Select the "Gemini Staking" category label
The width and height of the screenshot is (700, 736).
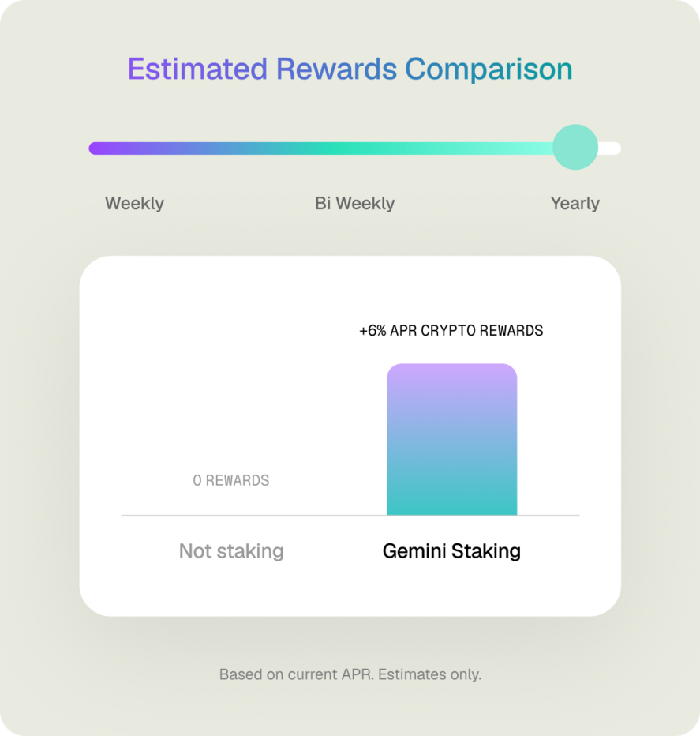[x=451, y=550]
